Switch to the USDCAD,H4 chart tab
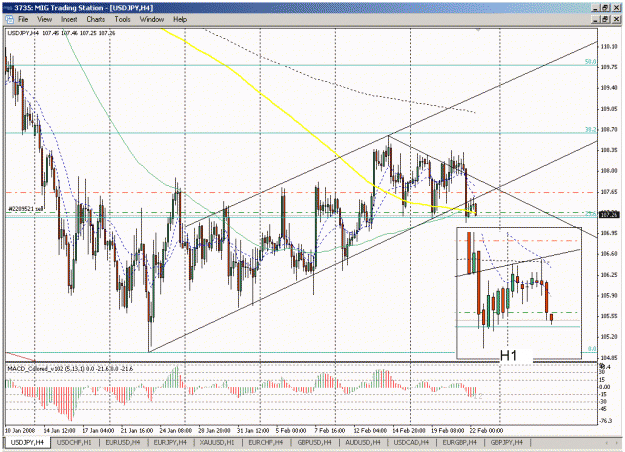The height and width of the screenshot is (452, 625). [411, 442]
